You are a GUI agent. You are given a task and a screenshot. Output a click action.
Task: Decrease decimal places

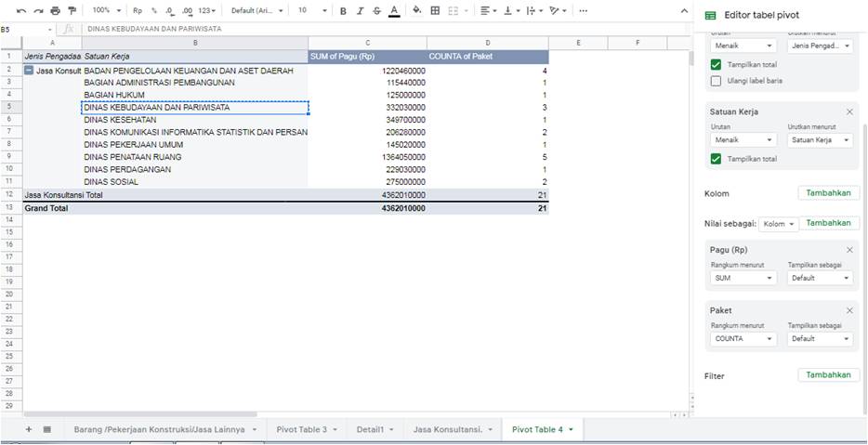170,10
